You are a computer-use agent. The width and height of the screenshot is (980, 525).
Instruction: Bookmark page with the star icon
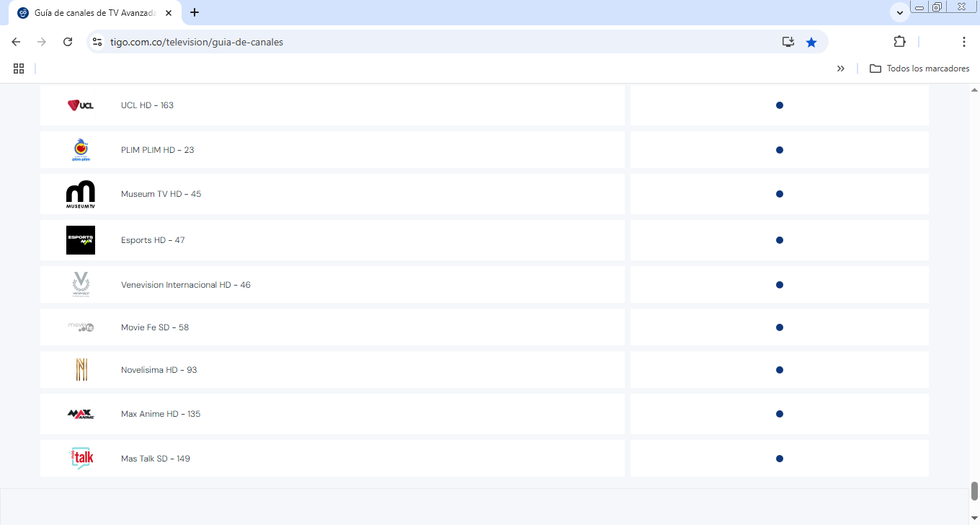[x=811, y=42]
